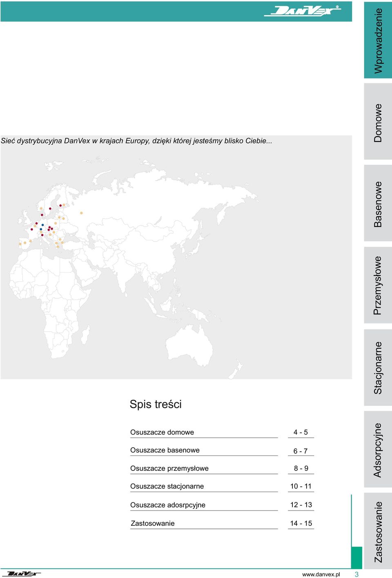Select the Przemysłowe side tab
This screenshot has width=392, height=578.
pos(378,285)
